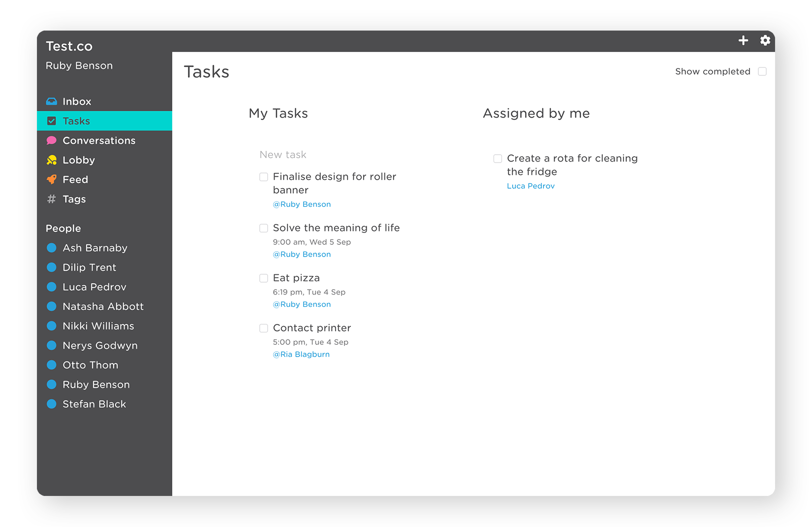Select Dilip Trent from People

pos(90,267)
